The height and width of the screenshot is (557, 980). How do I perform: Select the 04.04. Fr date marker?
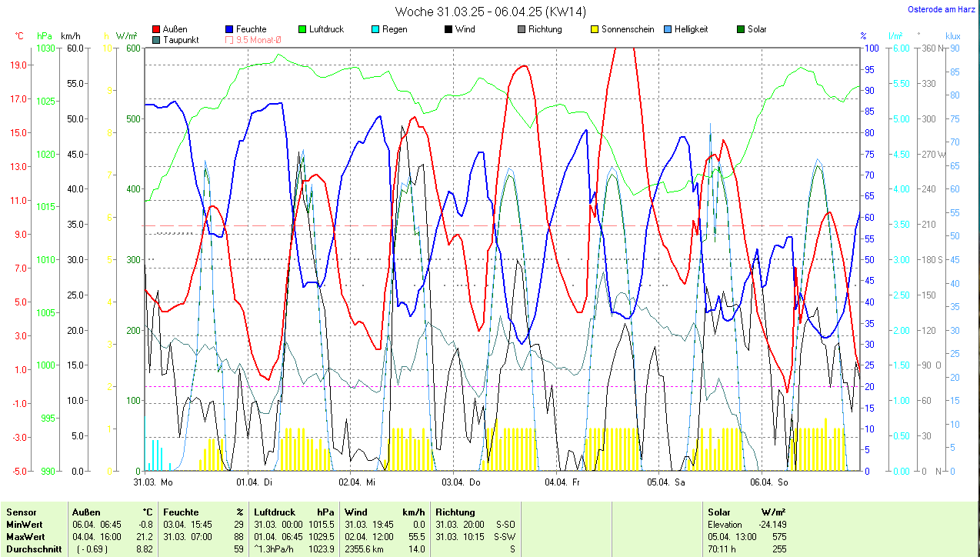click(x=562, y=482)
